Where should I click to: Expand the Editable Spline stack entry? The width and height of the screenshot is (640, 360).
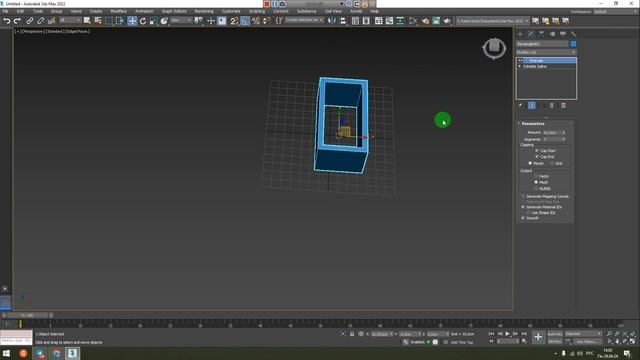[520, 66]
